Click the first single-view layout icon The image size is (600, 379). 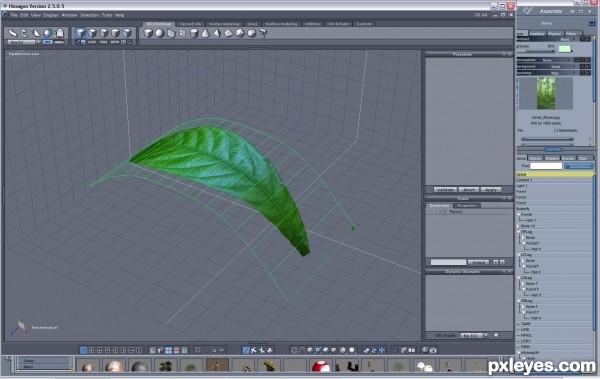pos(83,350)
